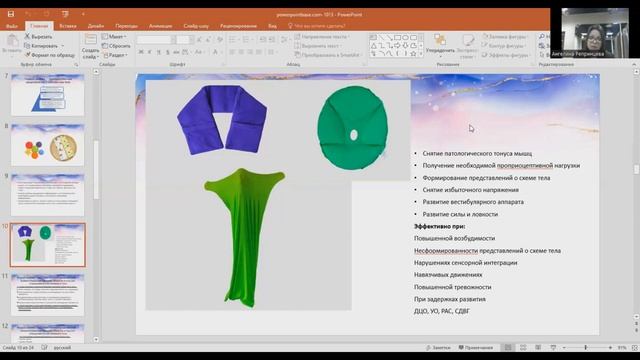
Task: Save the presentation using the floppy disk icon
Action: tap(11, 14)
